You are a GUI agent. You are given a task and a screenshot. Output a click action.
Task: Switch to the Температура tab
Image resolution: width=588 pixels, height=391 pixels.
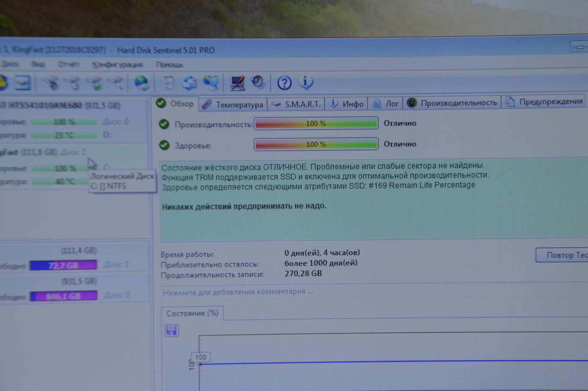(x=233, y=105)
